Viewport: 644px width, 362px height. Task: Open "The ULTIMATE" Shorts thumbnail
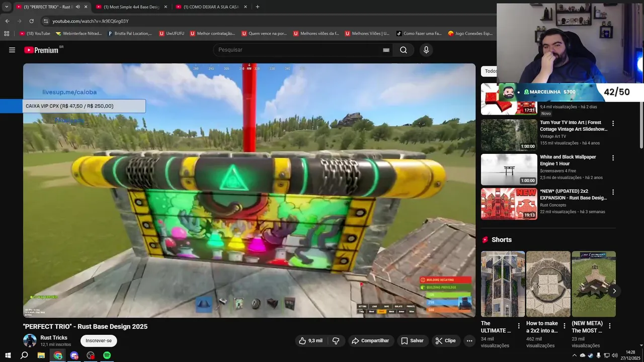click(x=503, y=284)
